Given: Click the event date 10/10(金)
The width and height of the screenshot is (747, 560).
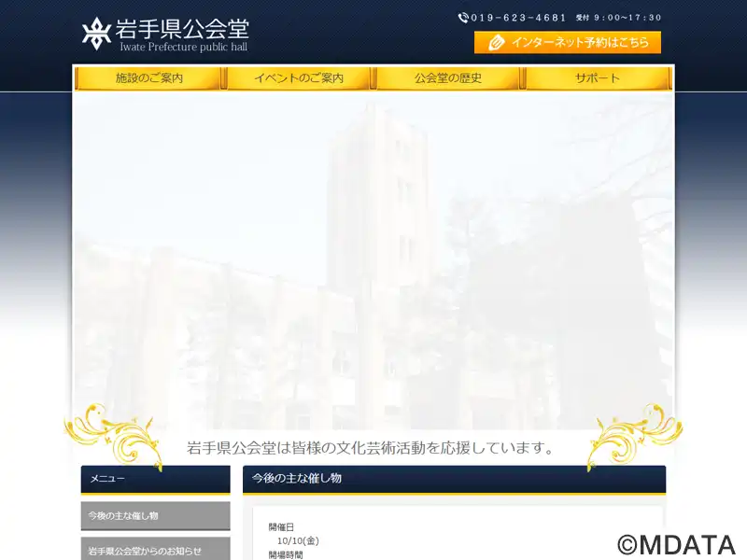Looking at the screenshot, I should pos(298,540).
